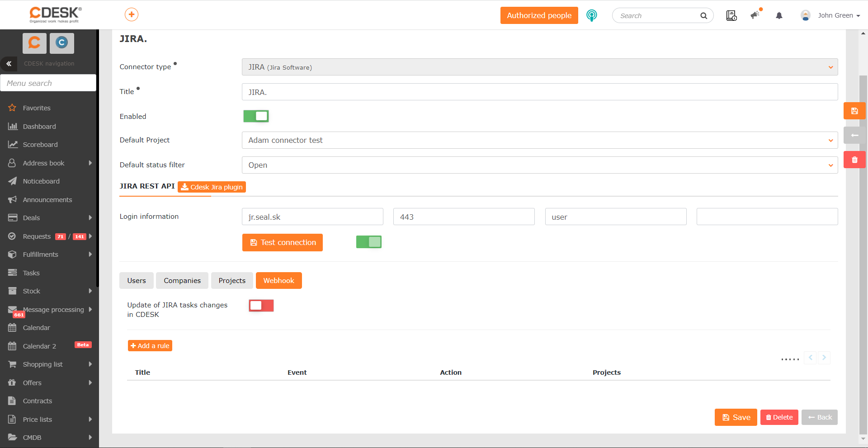
Task: Open the Connector type dropdown
Action: click(x=540, y=67)
